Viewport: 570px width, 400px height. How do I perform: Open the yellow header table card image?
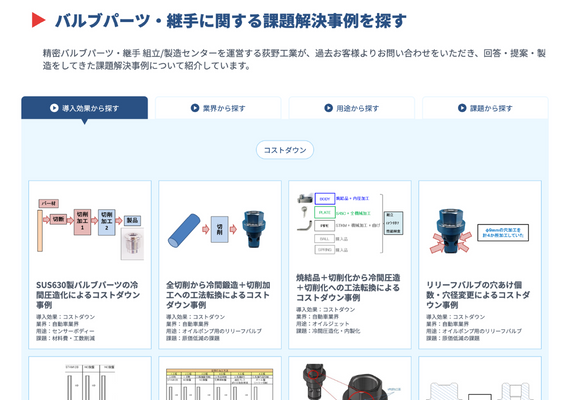point(220,384)
